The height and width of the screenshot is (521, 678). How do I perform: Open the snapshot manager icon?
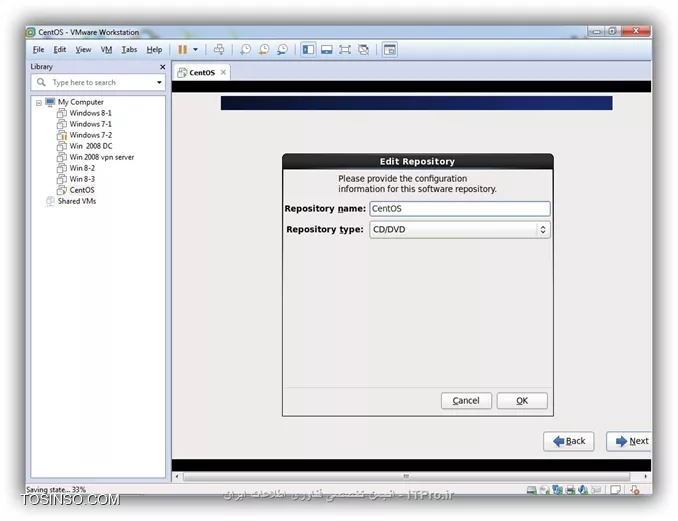click(x=282, y=50)
